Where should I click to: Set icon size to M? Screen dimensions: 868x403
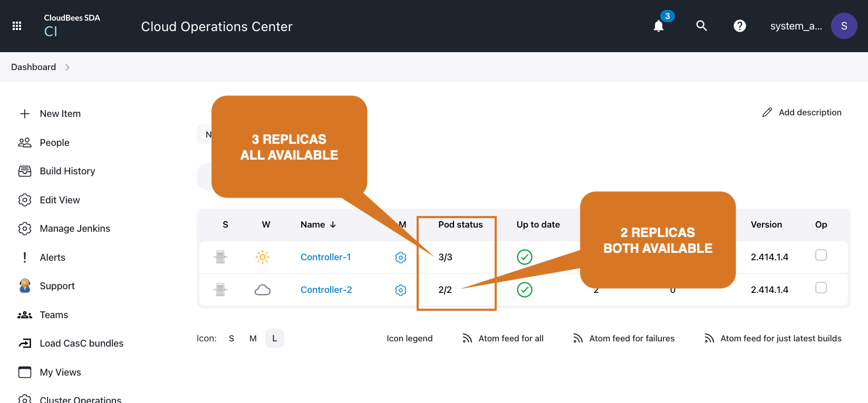253,338
